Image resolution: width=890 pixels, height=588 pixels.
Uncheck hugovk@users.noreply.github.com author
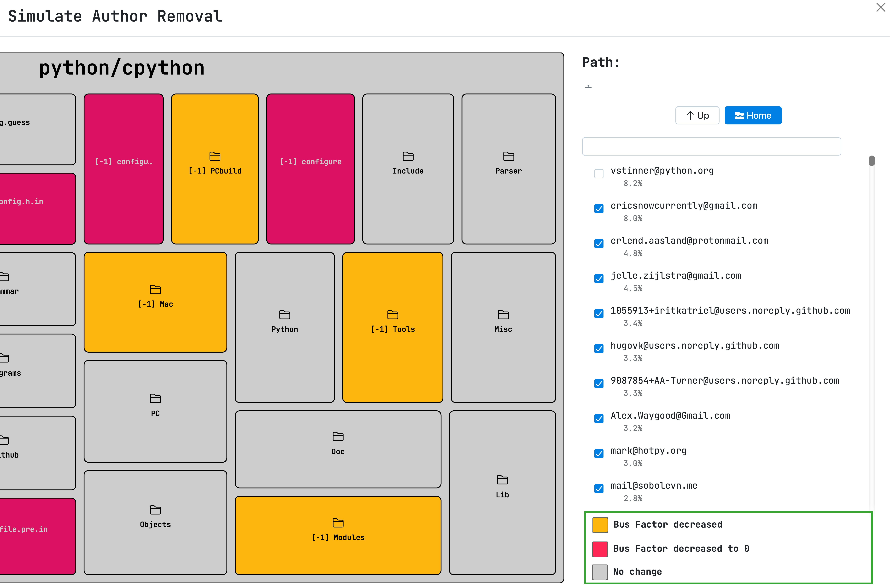click(x=599, y=349)
